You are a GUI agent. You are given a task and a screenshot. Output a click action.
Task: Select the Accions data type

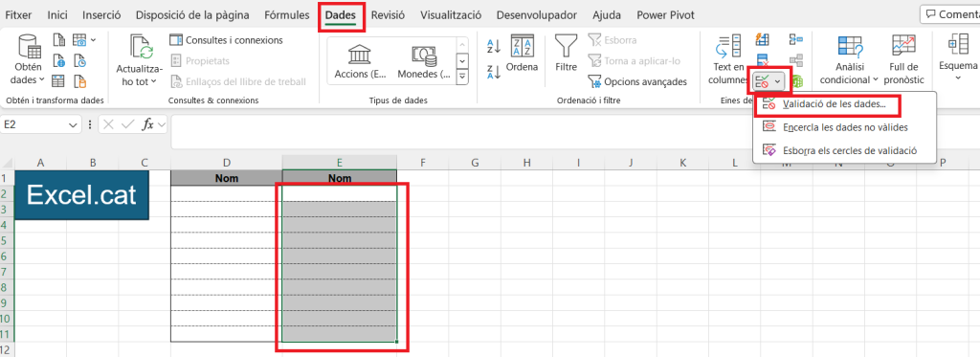click(x=360, y=61)
